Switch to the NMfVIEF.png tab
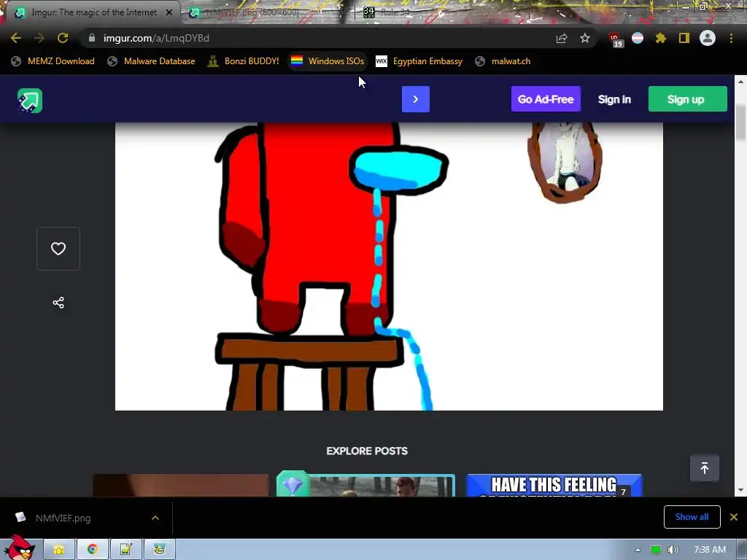This screenshot has width=747, height=560. click(252, 12)
